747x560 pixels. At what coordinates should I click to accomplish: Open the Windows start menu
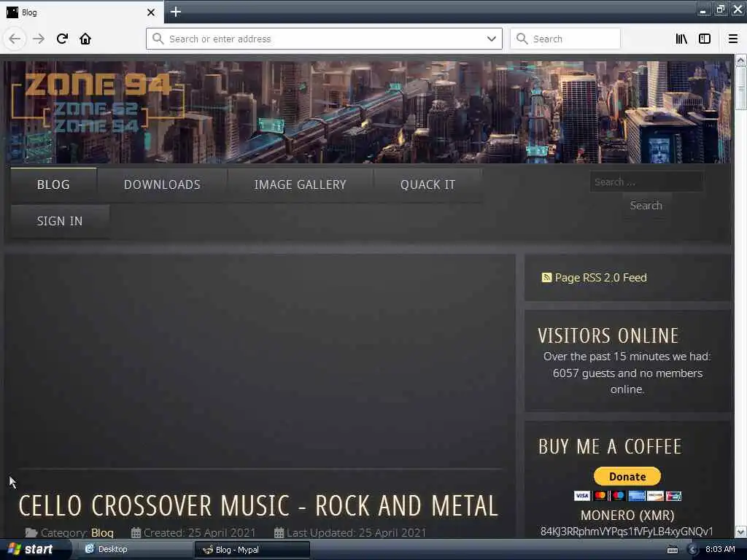[31, 550]
